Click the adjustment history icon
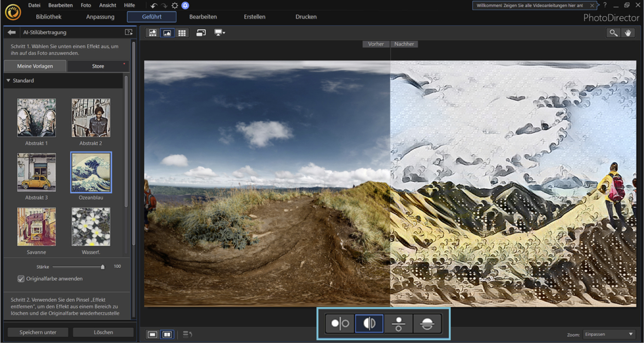Viewport: 644px width, 343px height. 186,334
